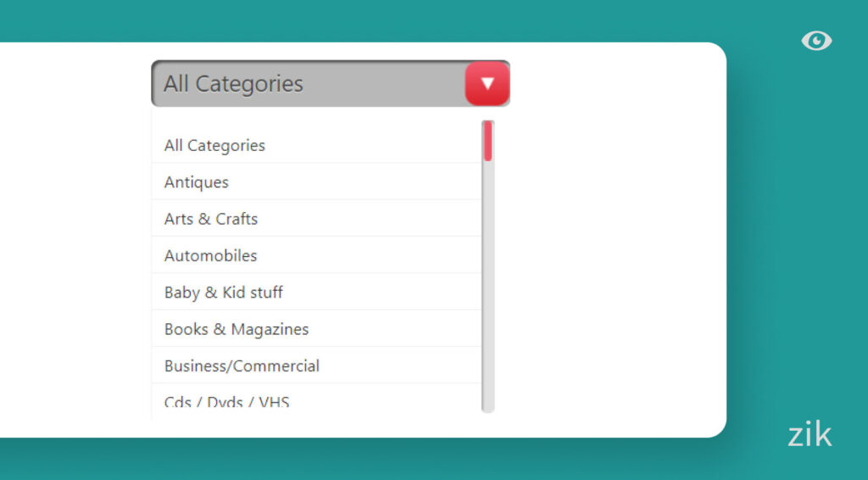Select the Cds / Dvds / VHS option
868x480 pixels.
[x=227, y=401]
